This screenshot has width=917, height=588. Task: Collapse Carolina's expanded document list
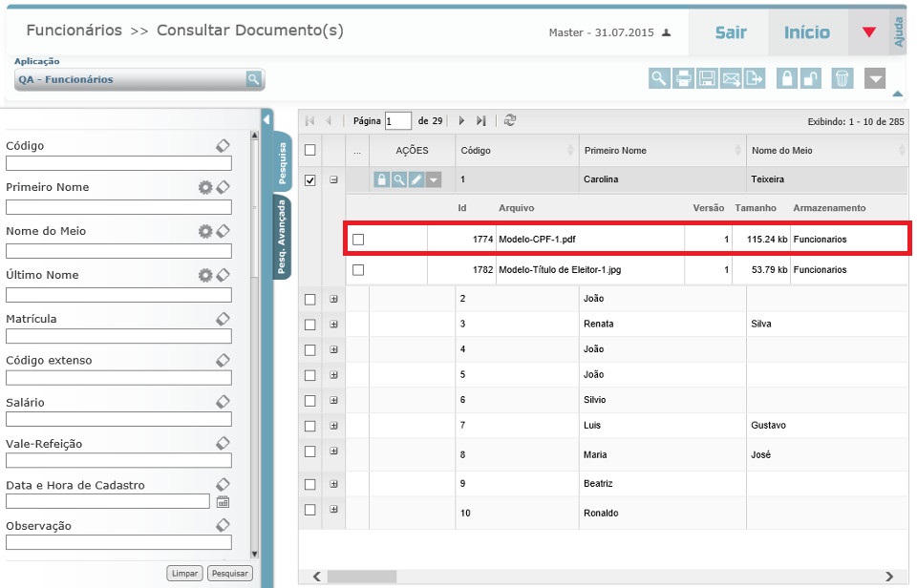332,179
